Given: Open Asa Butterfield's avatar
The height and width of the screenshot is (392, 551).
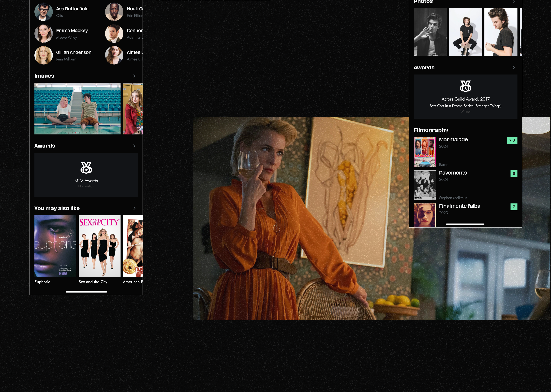Looking at the screenshot, I should (43, 12).
